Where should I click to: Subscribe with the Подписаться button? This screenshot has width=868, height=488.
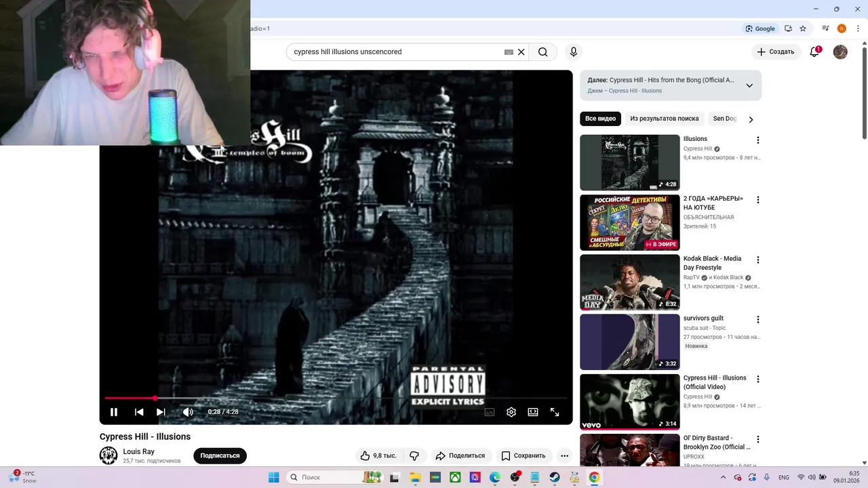tap(220, 455)
